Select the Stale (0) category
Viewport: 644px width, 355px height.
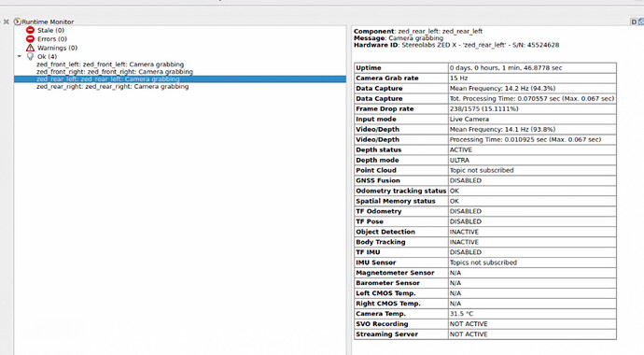tap(51, 30)
